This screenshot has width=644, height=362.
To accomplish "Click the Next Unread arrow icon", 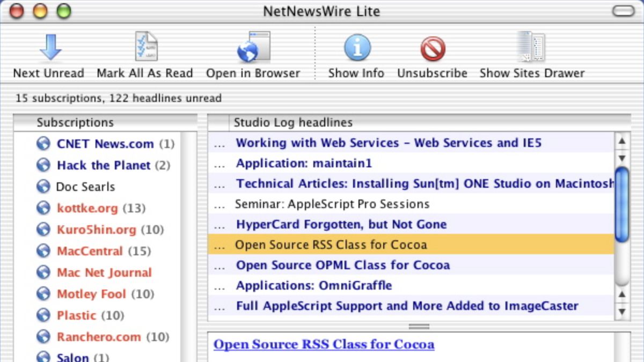I will [x=50, y=47].
